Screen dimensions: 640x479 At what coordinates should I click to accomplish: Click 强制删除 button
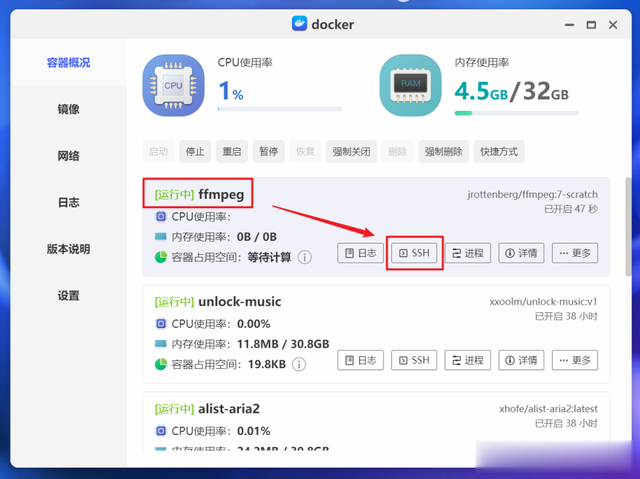(x=444, y=151)
